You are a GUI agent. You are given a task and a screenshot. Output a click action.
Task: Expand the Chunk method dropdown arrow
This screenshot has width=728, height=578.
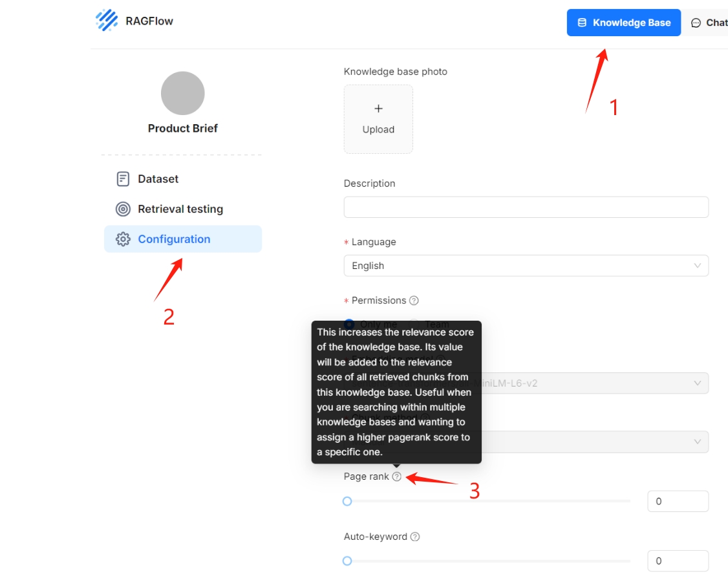(697, 442)
